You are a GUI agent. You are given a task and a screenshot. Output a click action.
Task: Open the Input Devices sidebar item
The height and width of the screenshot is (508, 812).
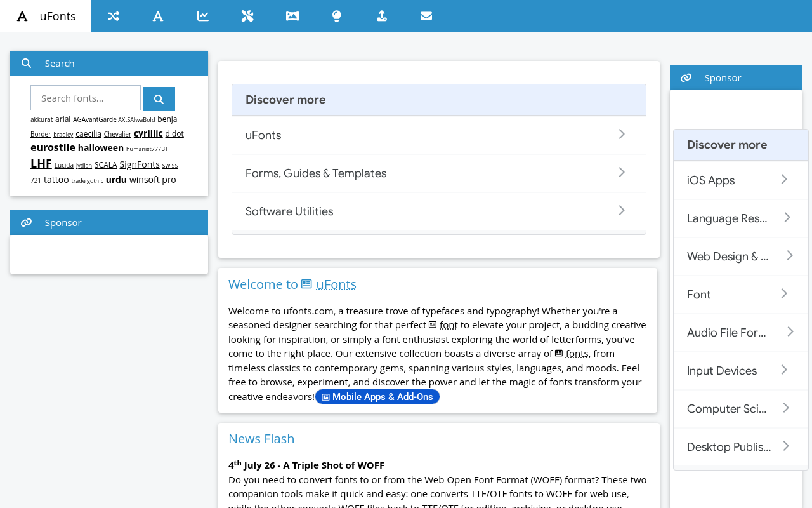click(x=741, y=371)
